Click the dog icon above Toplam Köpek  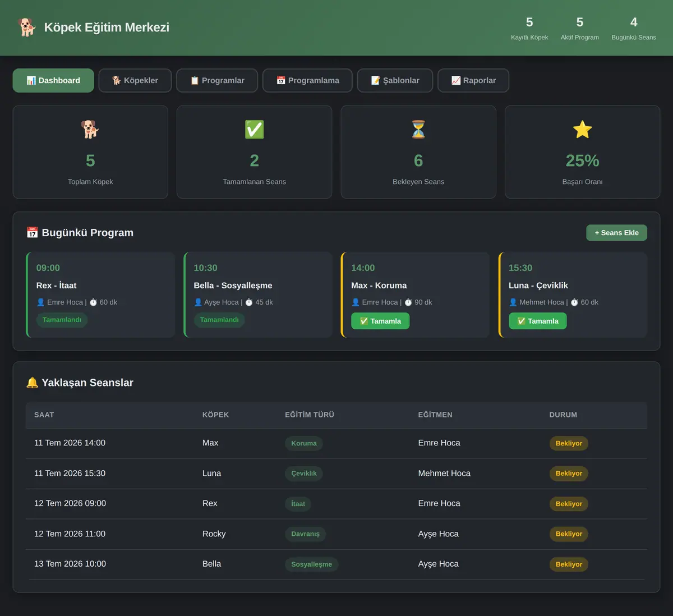point(90,130)
